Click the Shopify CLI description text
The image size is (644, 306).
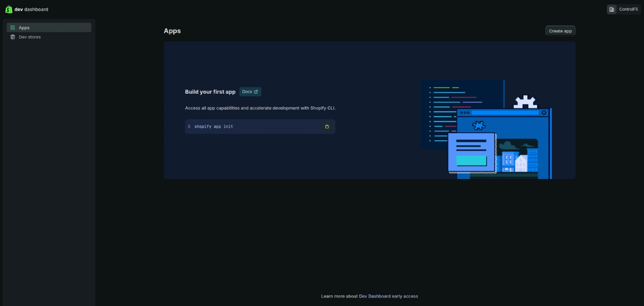click(x=260, y=108)
